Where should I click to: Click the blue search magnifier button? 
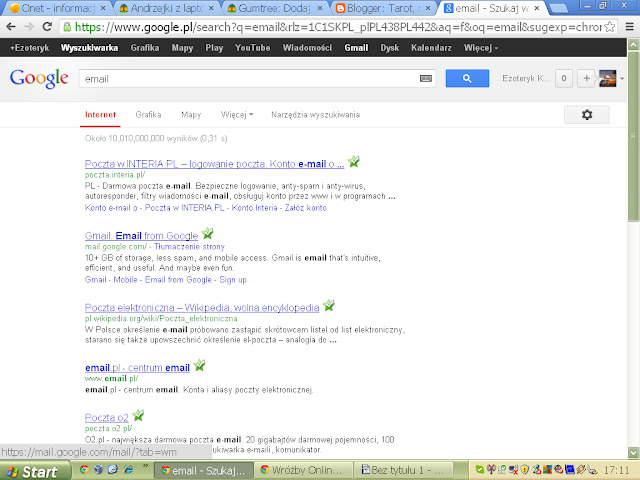[x=467, y=78]
